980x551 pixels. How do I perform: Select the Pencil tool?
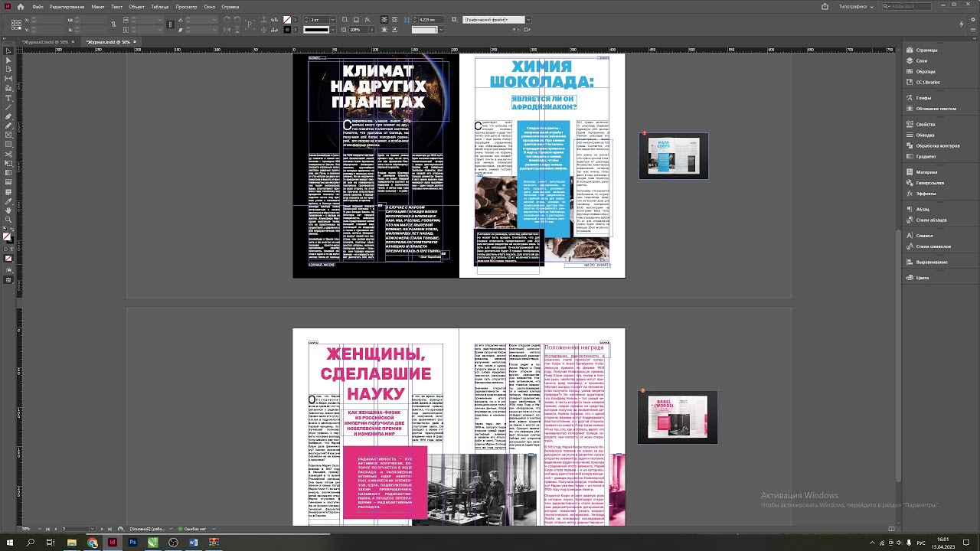(8, 126)
